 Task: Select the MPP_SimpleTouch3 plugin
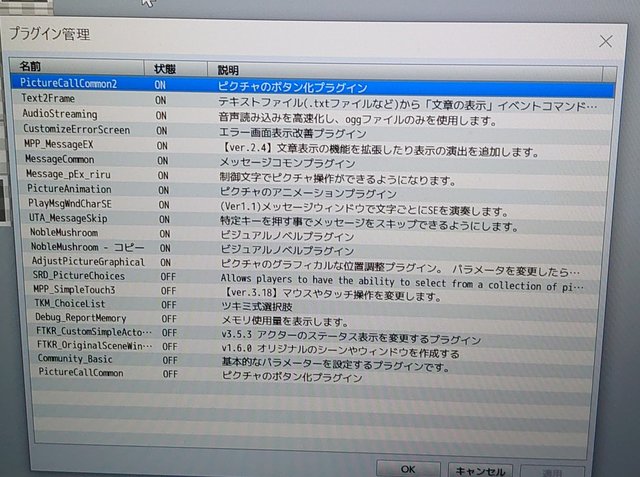click(313, 291)
